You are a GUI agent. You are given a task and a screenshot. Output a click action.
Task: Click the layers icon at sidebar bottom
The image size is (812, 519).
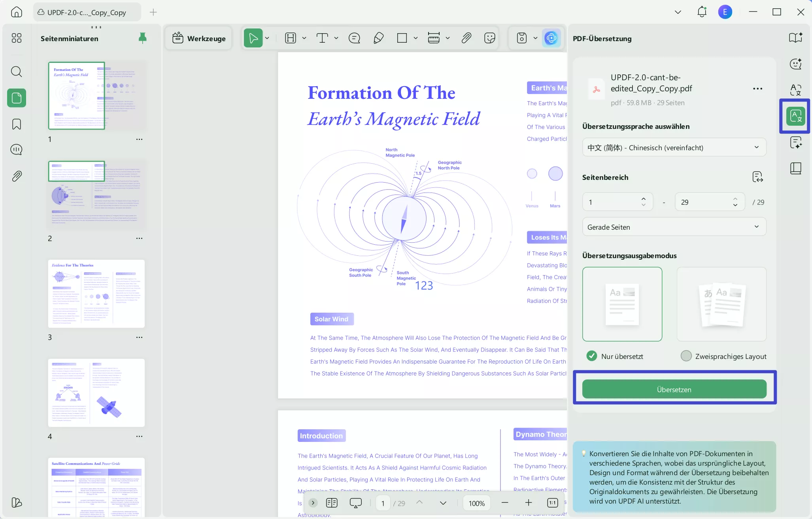tap(17, 502)
